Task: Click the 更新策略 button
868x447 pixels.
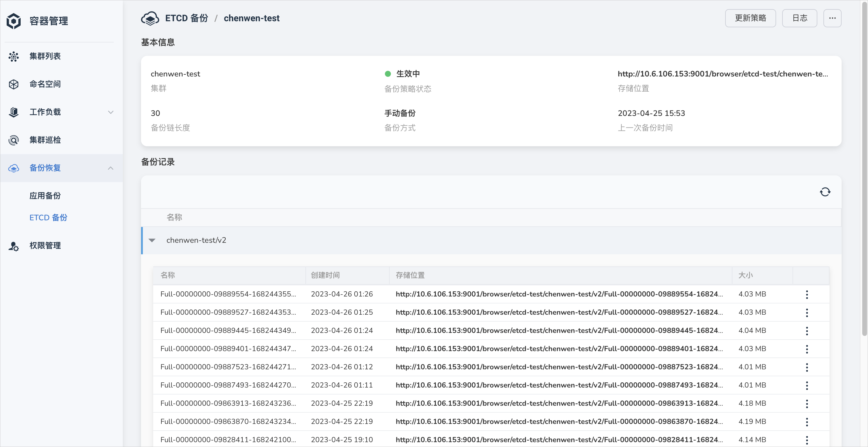Action: click(750, 18)
